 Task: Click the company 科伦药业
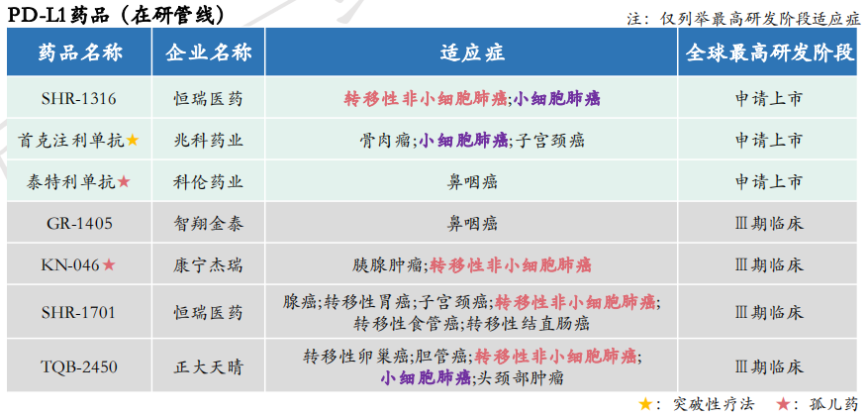pyautogui.click(x=208, y=181)
